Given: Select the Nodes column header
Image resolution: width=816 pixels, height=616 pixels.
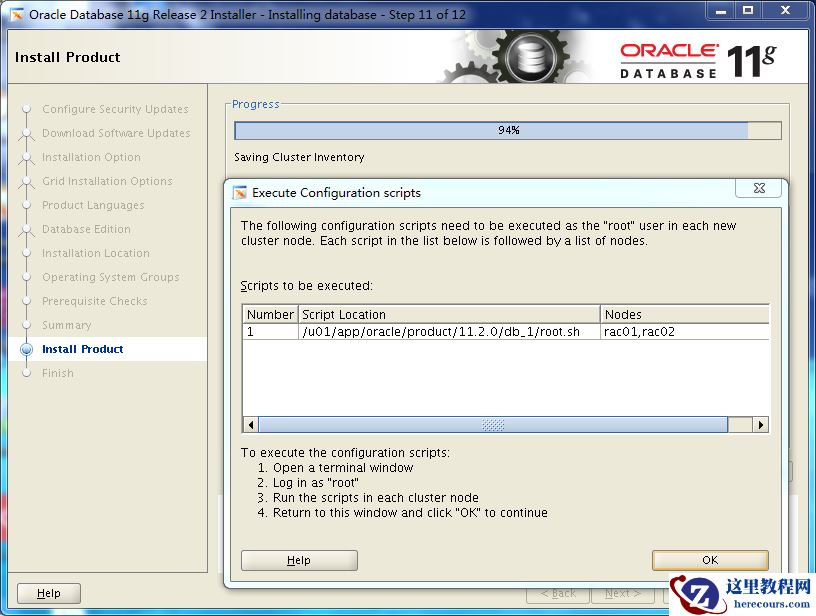Looking at the screenshot, I should click(685, 314).
